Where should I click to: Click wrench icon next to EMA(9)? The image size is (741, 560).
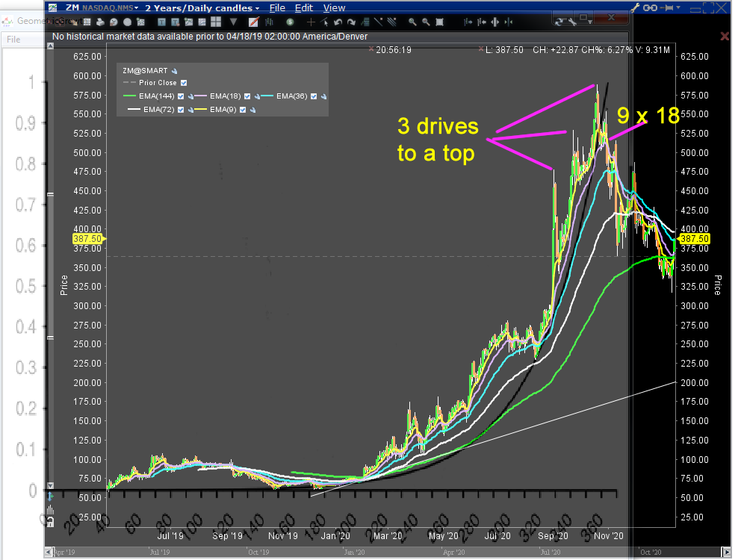point(252,110)
